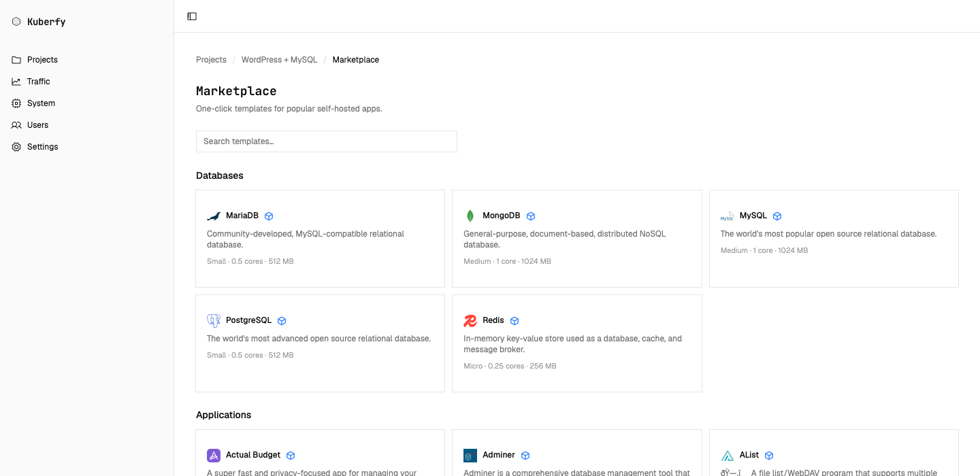Click the Users people icon
The width and height of the screenshot is (980, 476).
click(x=16, y=125)
